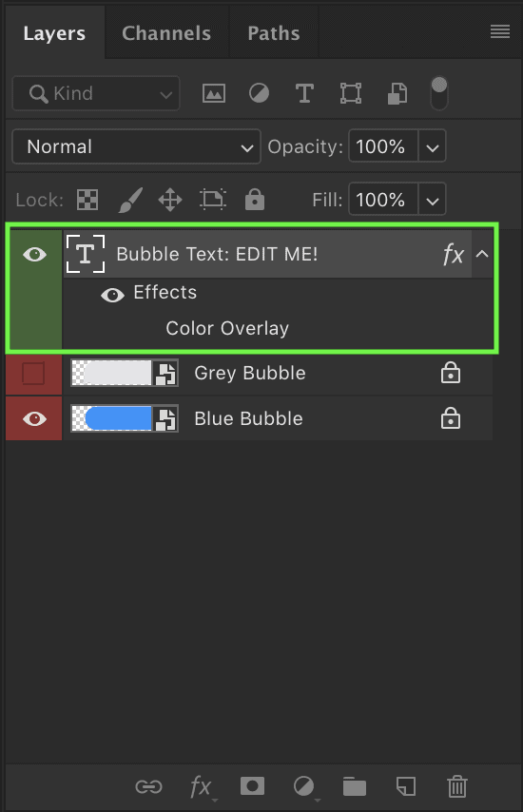
Task: Filter for type layers icon
Action: pos(304,94)
